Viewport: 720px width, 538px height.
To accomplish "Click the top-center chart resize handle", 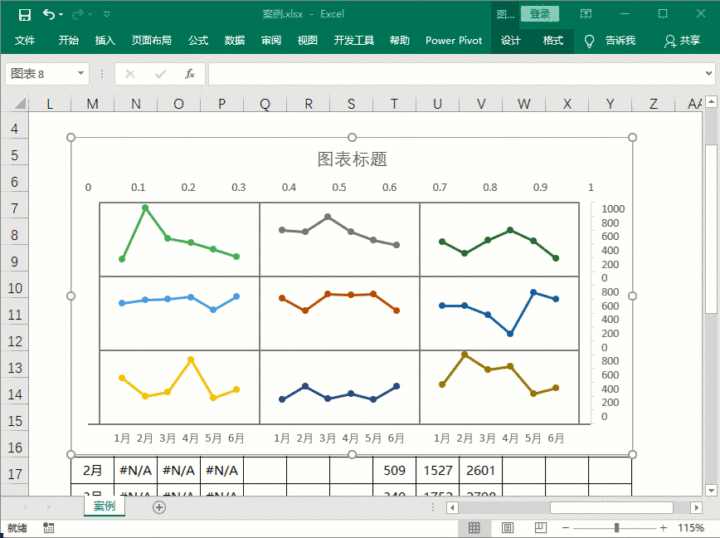I will [352, 137].
